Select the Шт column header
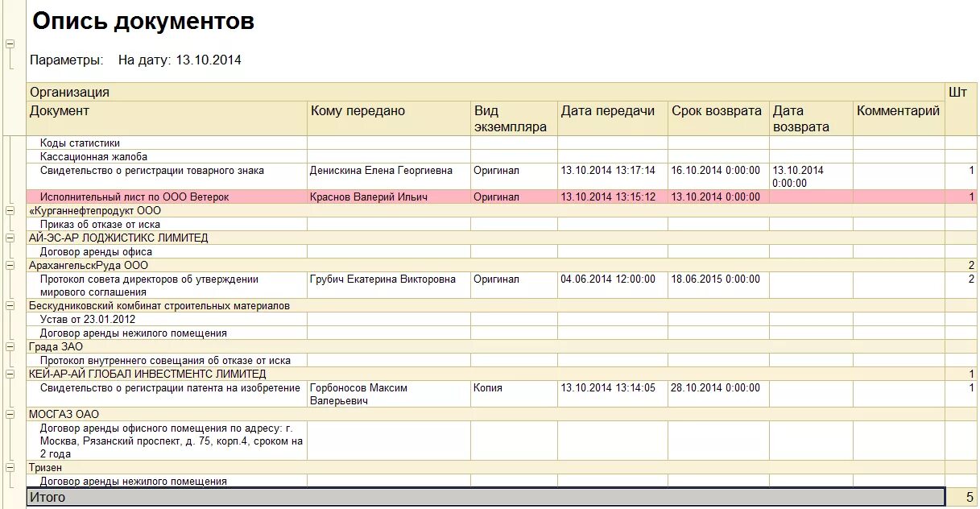The width and height of the screenshot is (980, 509). coord(961,109)
